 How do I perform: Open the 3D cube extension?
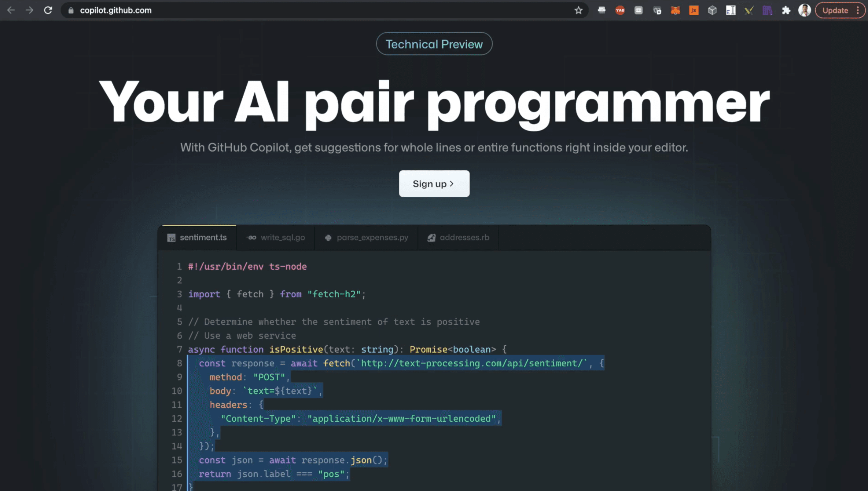[712, 10]
